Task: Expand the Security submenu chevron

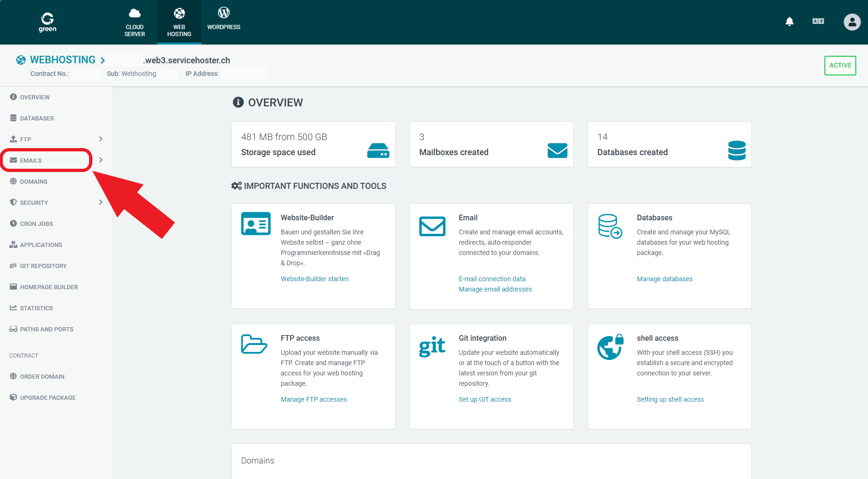Action: (101, 202)
